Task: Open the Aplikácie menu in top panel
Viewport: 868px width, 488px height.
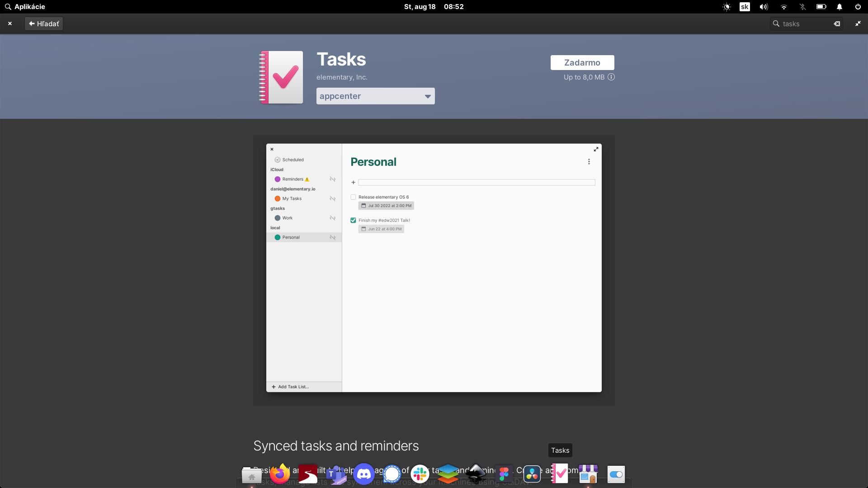Action: (25, 7)
